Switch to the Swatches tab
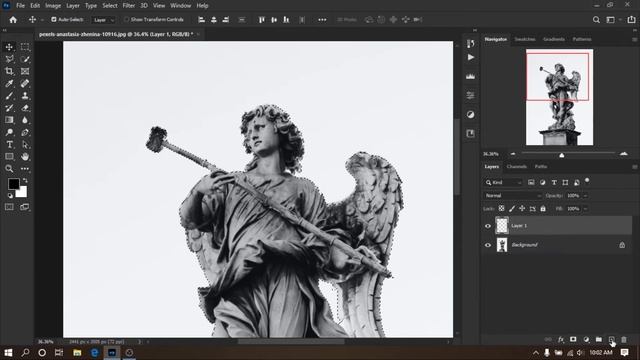 (x=525, y=39)
